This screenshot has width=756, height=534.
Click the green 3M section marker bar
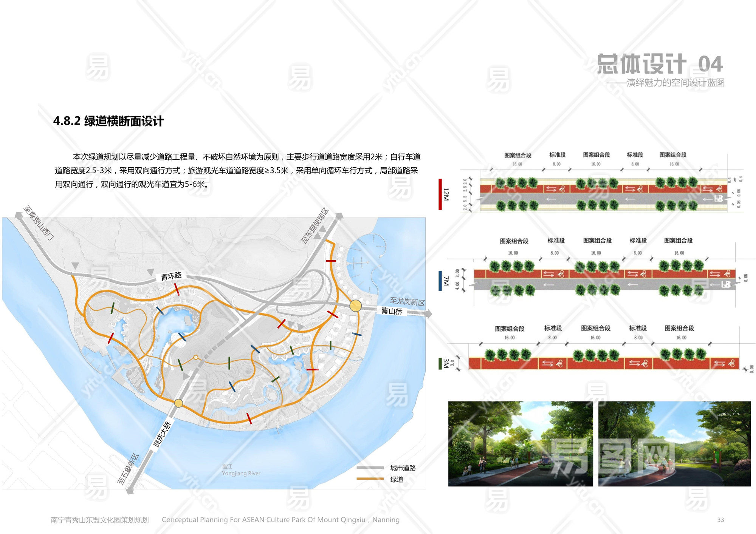[440, 364]
